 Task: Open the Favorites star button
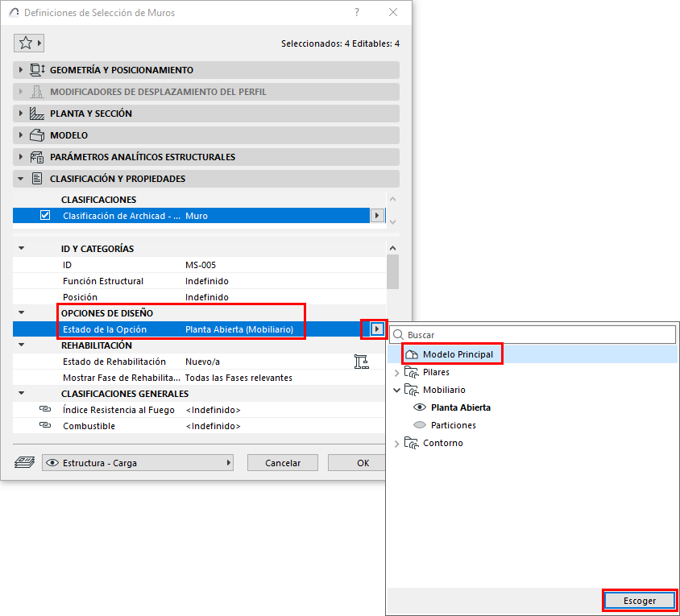point(29,43)
